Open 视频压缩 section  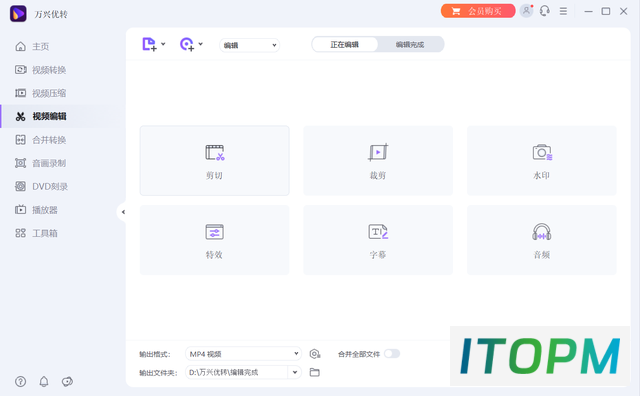(x=40, y=93)
